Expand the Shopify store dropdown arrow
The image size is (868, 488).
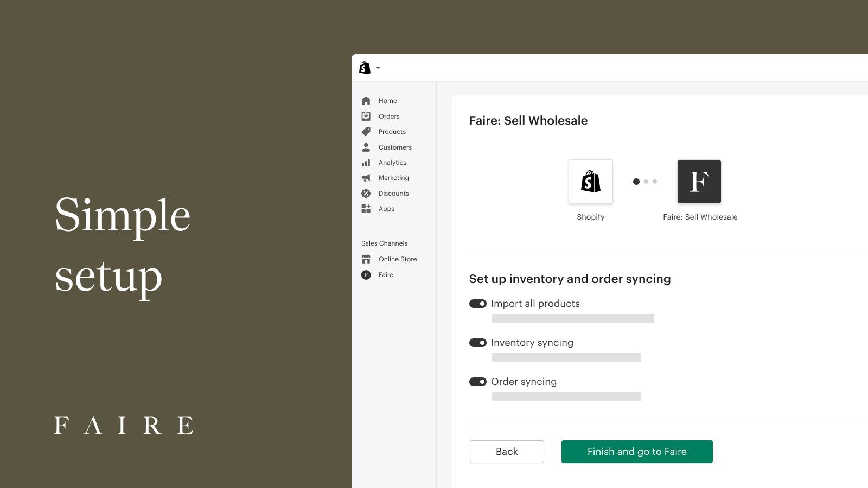(378, 68)
